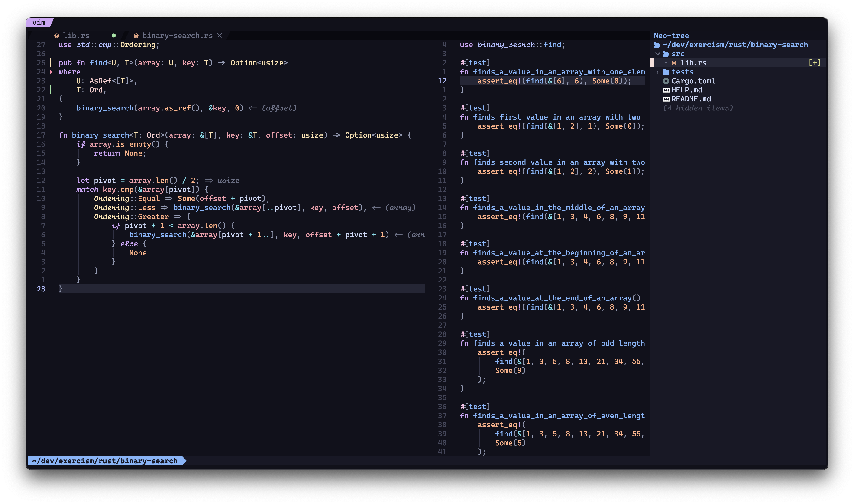This screenshot has height=504, width=854.
Task: Click 'use binary_search::find;' in test file
Action: pos(512,45)
